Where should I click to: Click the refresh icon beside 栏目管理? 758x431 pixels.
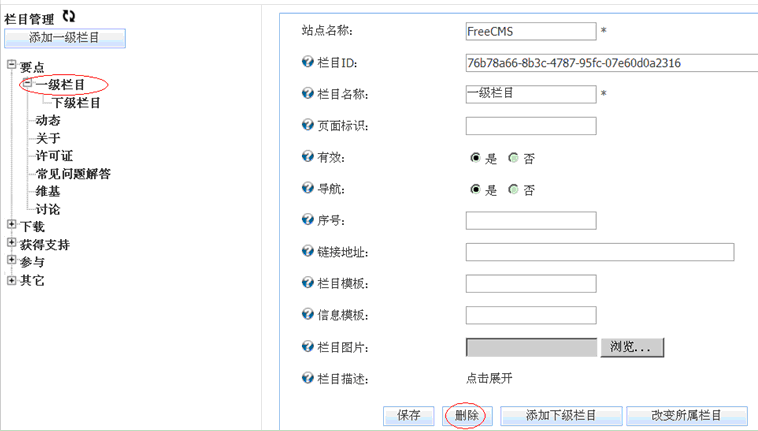coord(69,16)
